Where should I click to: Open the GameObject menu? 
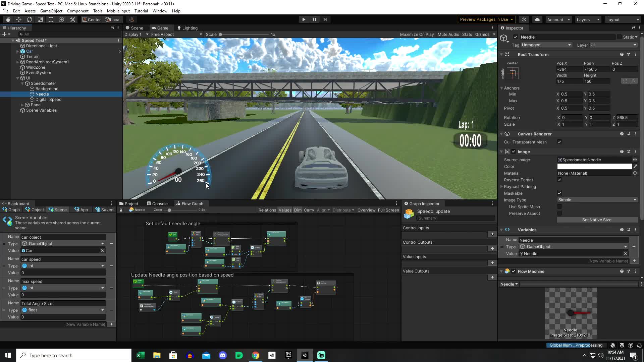click(x=51, y=11)
